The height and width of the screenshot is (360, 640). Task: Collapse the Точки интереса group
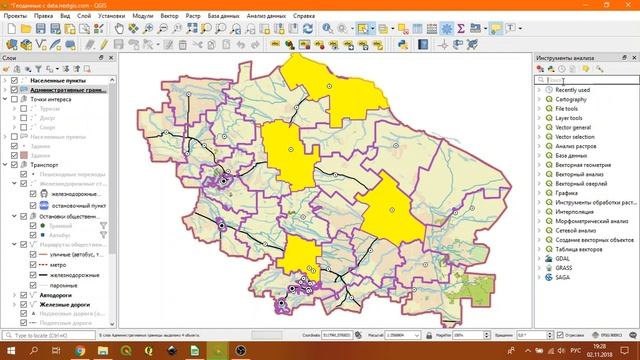(x=5, y=99)
